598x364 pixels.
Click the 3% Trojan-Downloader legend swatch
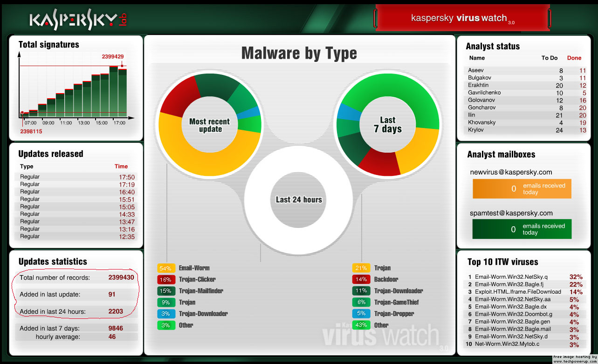[x=165, y=314]
